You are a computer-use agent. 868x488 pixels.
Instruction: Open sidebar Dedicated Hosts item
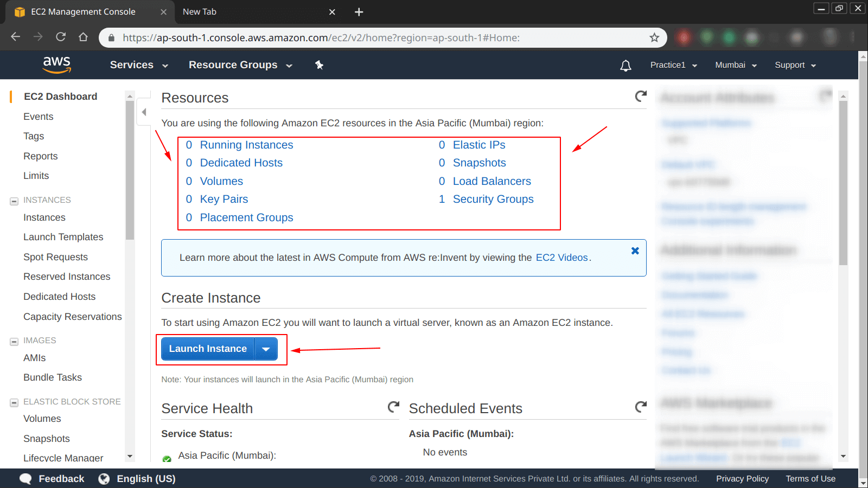(60, 297)
